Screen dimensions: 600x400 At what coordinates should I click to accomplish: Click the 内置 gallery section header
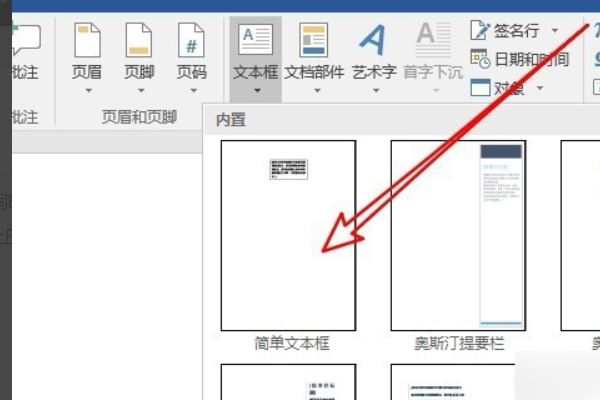231,120
